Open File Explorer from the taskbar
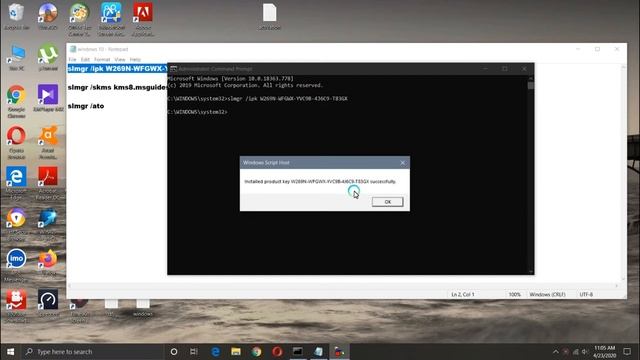Screen dimensions: 640x360 click(236, 351)
